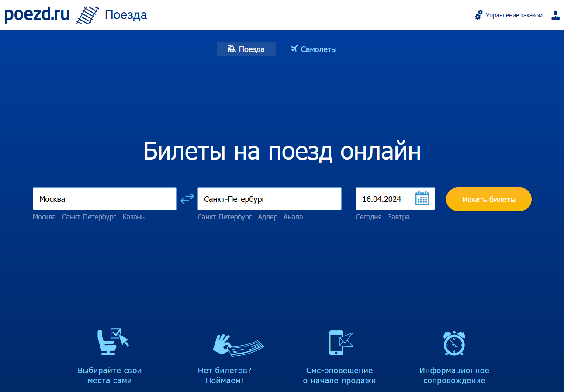The height and width of the screenshot is (392, 564).
Task: Choose Анапа destination suggestion
Action: [293, 217]
